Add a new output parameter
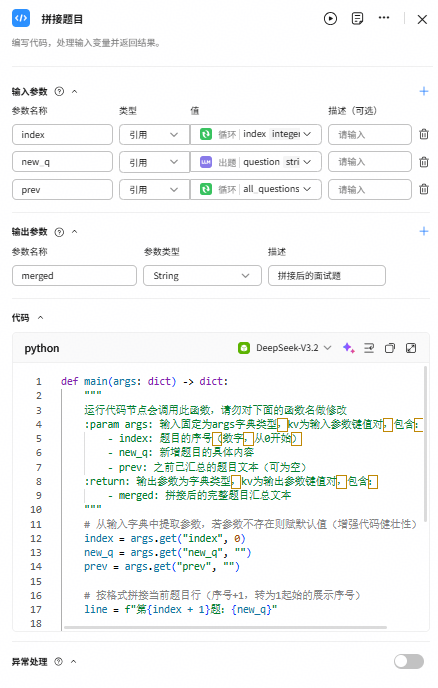Viewport: 438px width, 688px height. [424, 231]
